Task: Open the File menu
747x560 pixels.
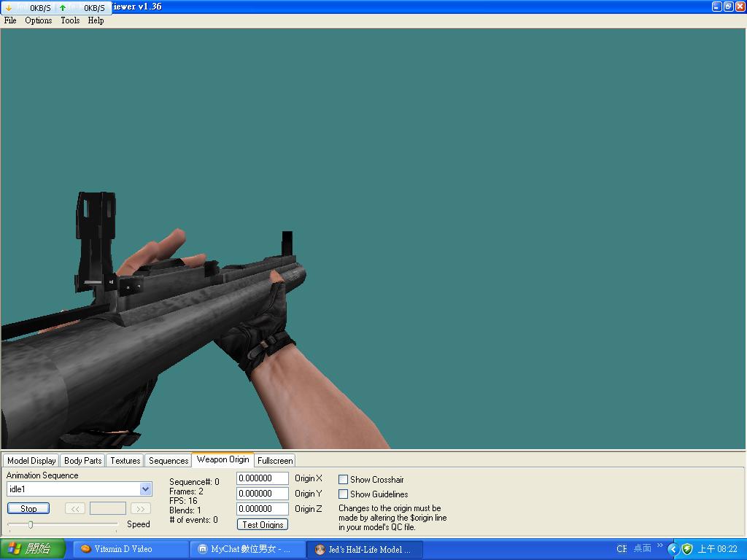Action: (x=10, y=20)
